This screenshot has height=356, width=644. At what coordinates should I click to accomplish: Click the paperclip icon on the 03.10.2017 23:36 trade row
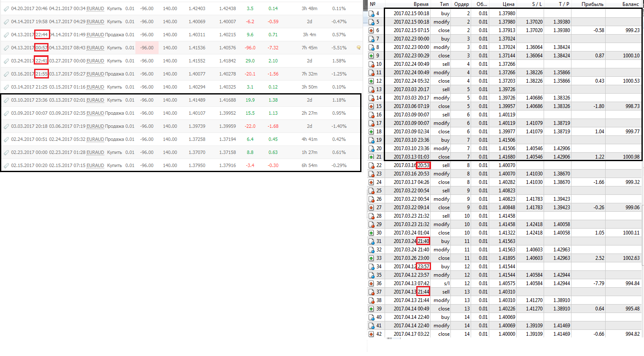click(6, 100)
